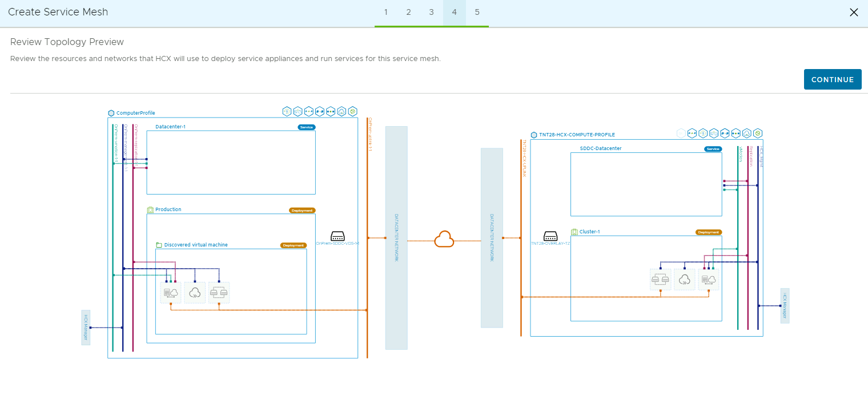The width and height of the screenshot is (868, 396).
Task: Select Cluster-1 WAN Optimization cloud appliance
Action: 685,280
